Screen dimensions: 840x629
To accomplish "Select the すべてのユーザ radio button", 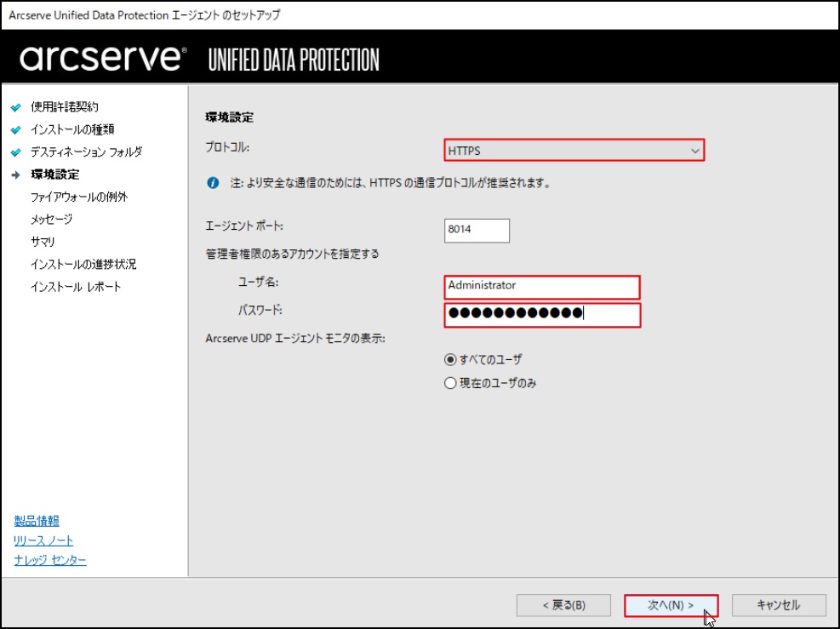I will coord(450,359).
